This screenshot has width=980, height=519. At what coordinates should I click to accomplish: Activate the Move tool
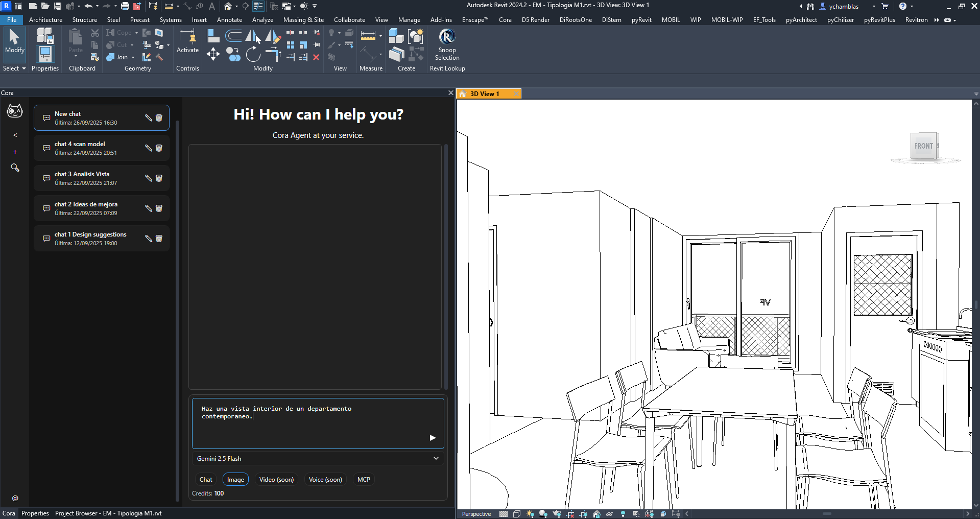coord(213,53)
